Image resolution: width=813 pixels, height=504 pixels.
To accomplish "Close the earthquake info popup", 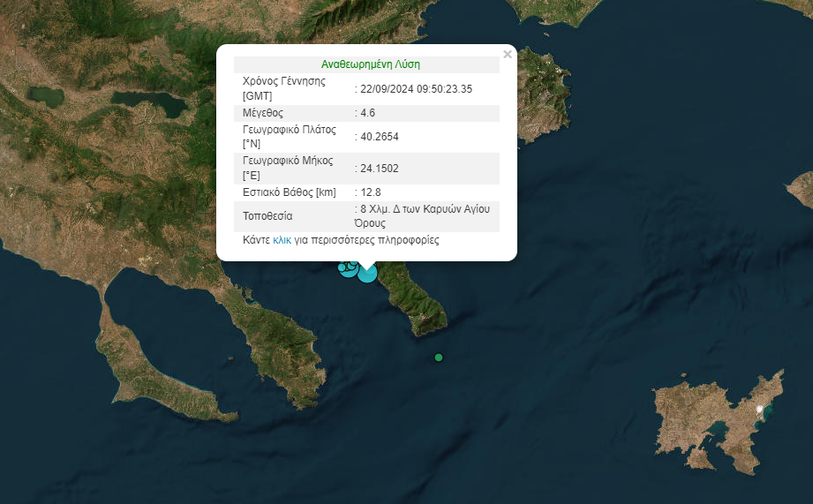I will click(x=507, y=55).
